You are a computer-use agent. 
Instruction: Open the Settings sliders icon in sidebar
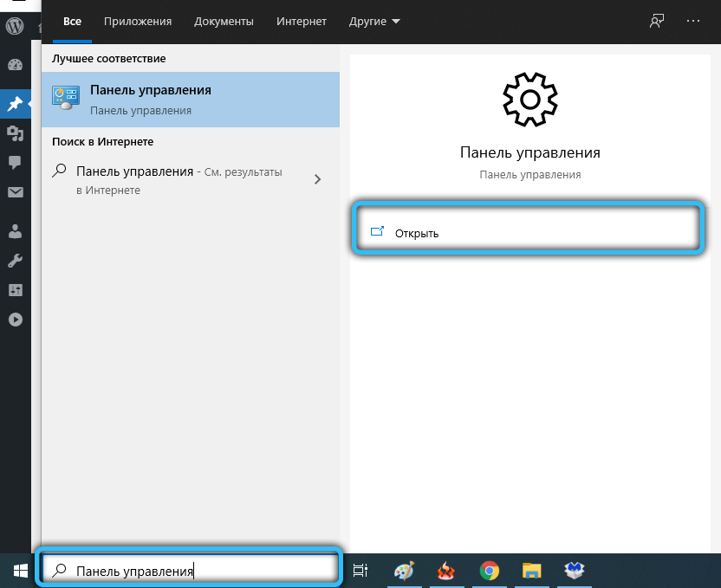click(x=15, y=289)
